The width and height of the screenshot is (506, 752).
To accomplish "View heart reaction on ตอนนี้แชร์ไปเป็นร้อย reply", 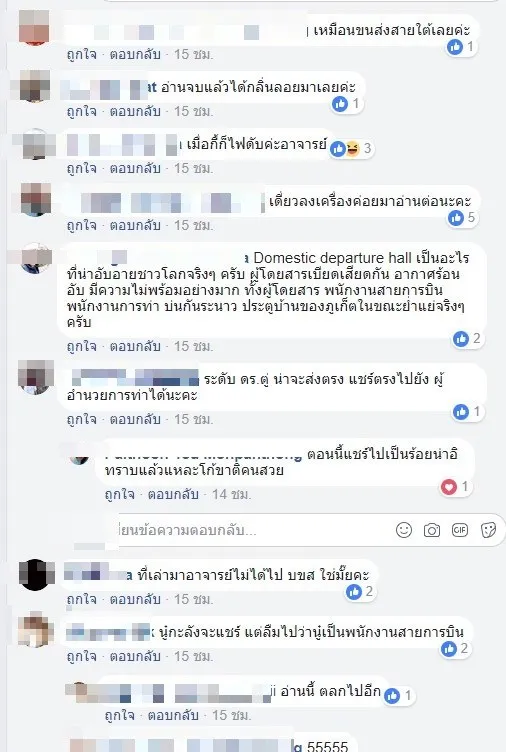I will 455,487.
